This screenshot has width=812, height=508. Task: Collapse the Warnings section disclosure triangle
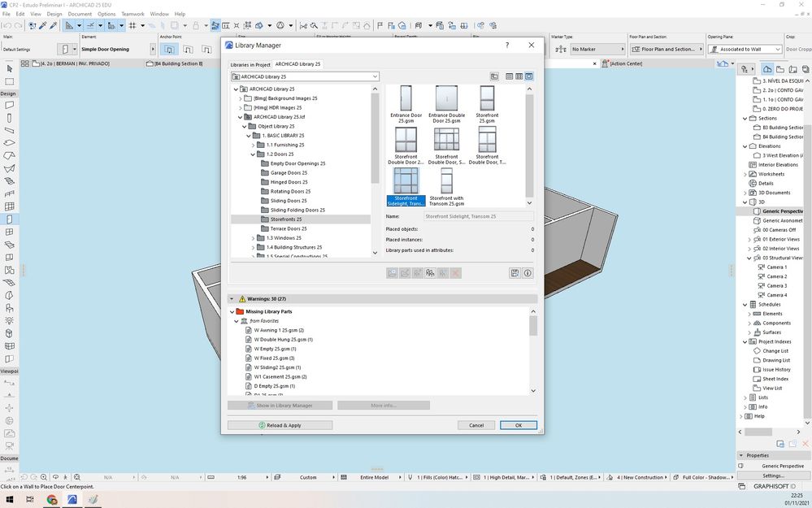232,299
